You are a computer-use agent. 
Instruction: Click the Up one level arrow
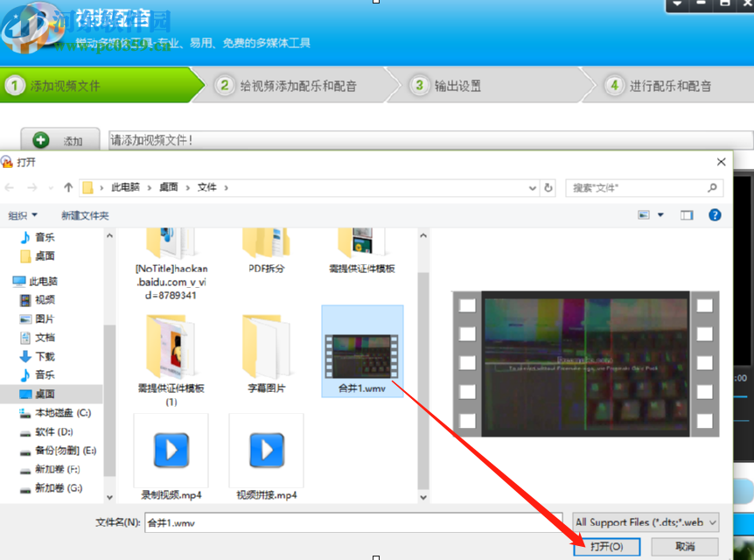pos(68,187)
